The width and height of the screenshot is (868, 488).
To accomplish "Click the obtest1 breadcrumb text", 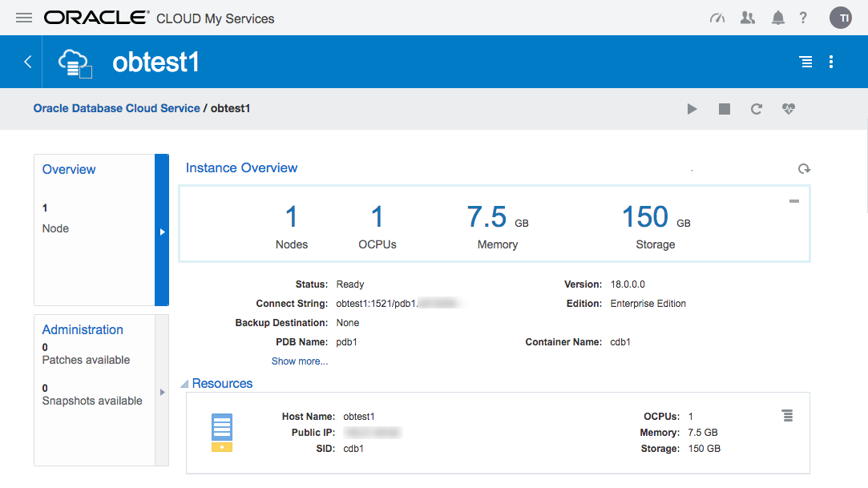I will [x=230, y=108].
